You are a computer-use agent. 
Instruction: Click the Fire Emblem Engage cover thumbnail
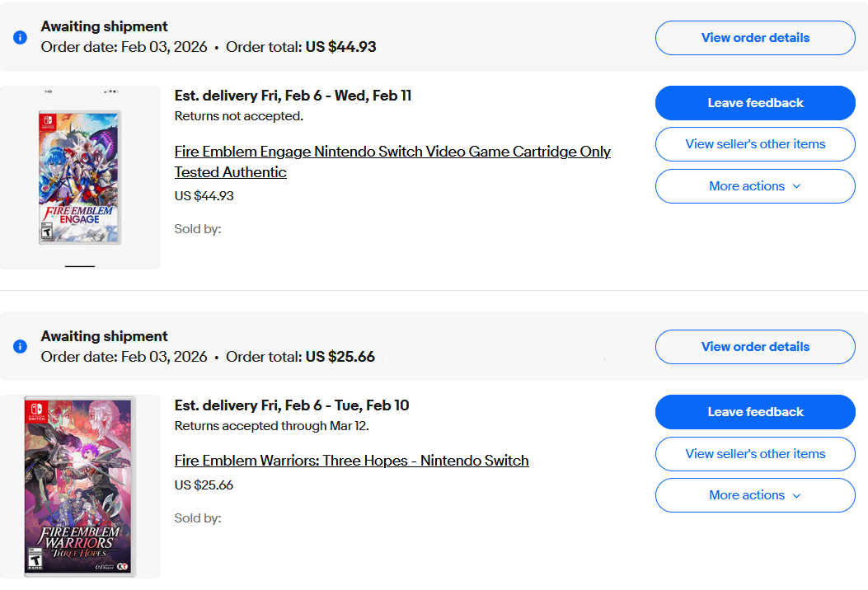tap(80, 177)
